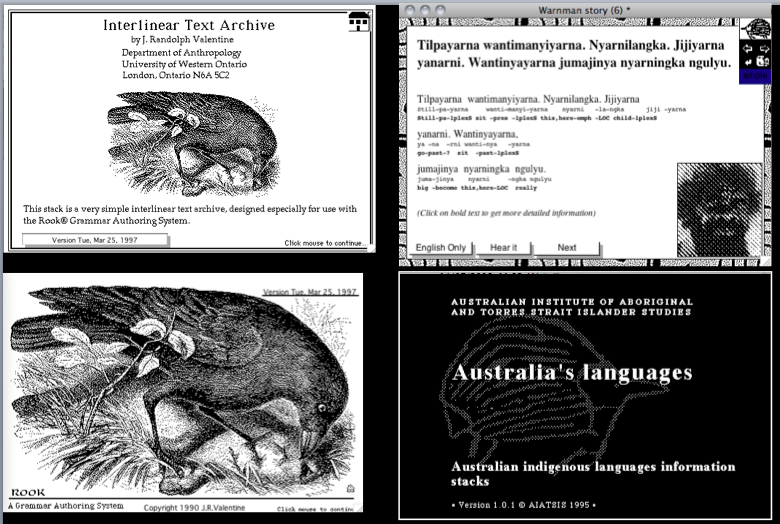
Task: Click 'Version 1.0.1 © AIATSIS 1995' text
Action: tap(523, 505)
